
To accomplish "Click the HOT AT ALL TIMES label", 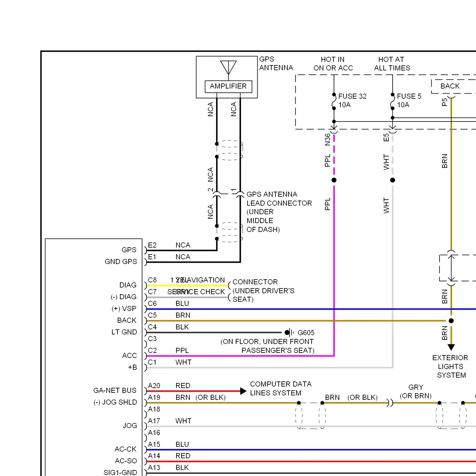I will tap(392, 64).
